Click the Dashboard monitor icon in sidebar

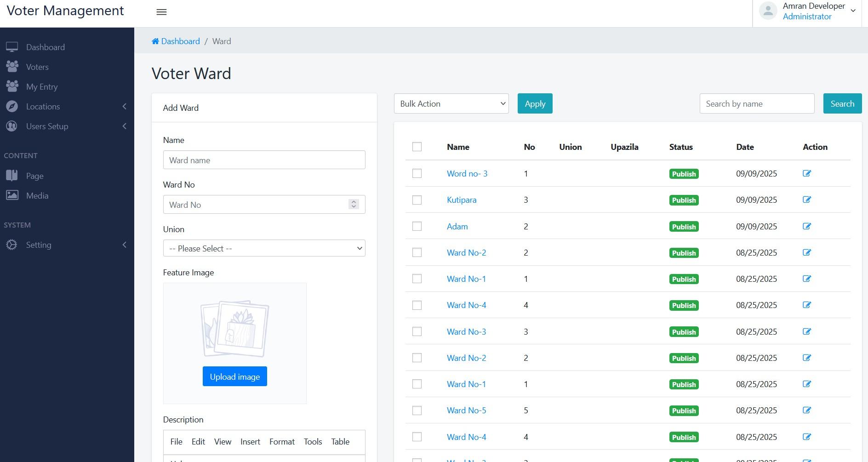12,47
